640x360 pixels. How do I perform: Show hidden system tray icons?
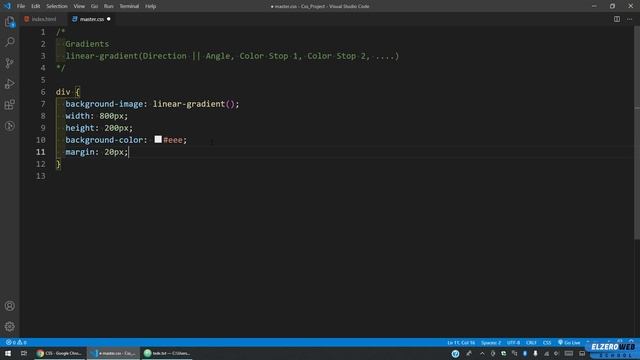482,353
